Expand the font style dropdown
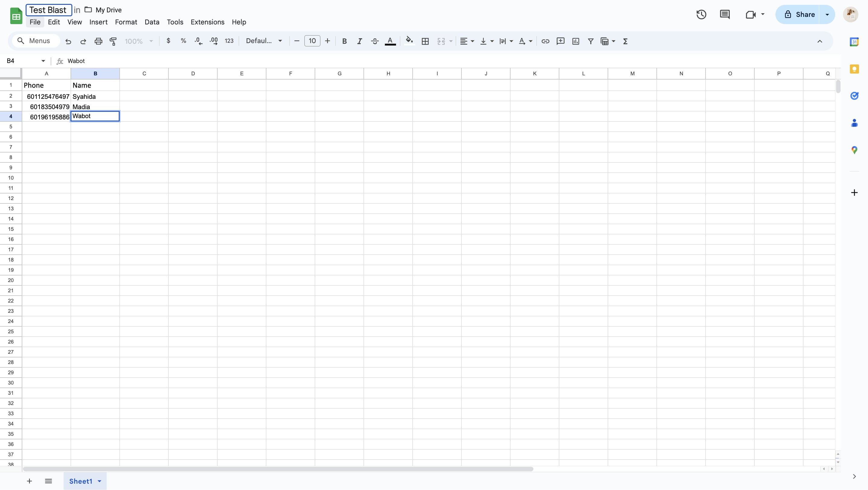 click(279, 41)
